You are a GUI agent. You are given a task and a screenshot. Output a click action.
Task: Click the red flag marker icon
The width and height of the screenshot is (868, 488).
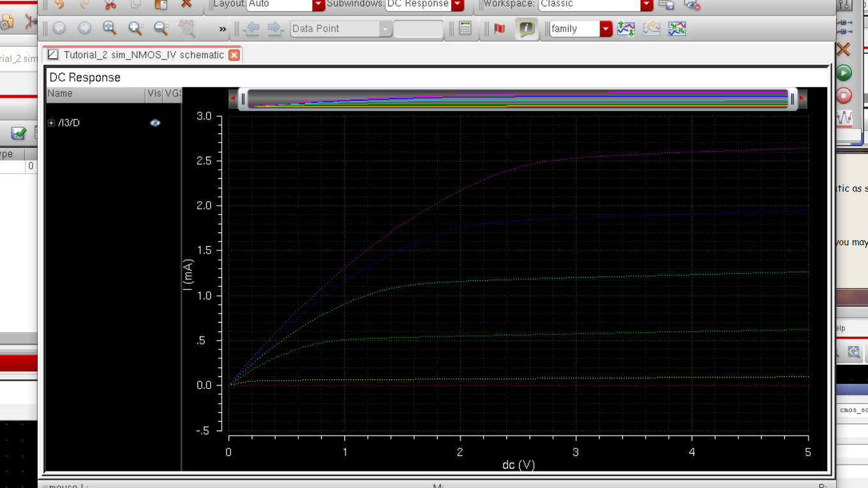click(x=499, y=29)
